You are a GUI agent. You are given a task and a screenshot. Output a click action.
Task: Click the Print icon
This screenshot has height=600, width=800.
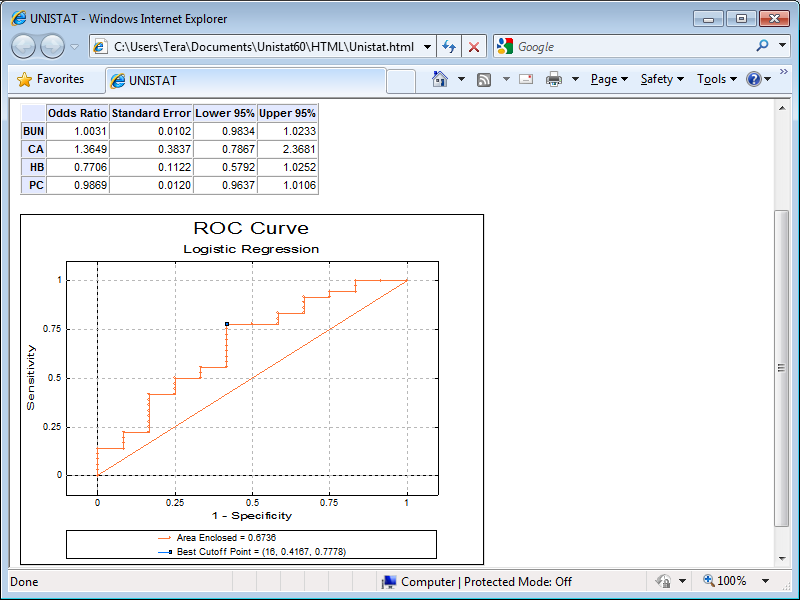click(554, 79)
